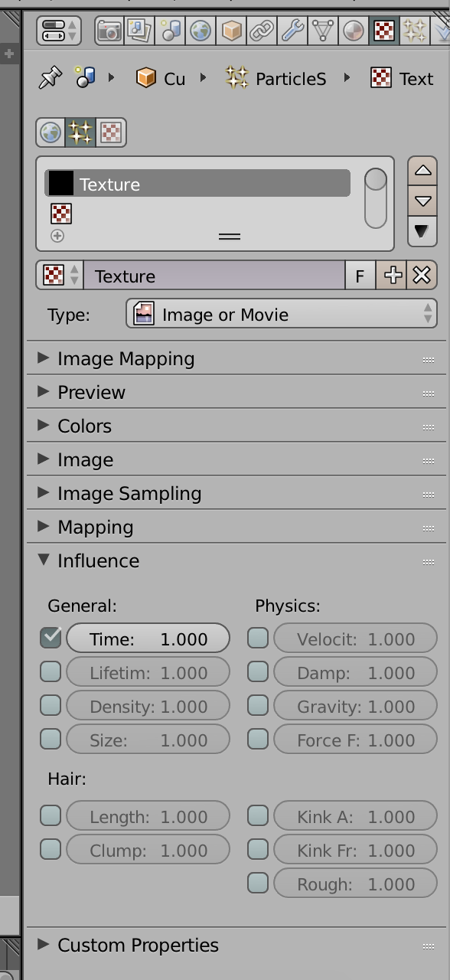
Task: Enable the Density influence checkbox
Action: [51, 705]
